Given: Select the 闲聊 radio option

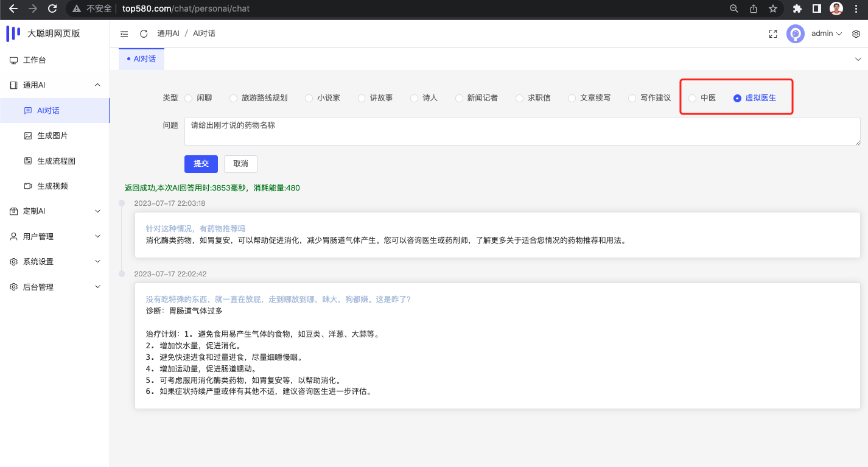Looking at the screenshot, I should (189, 98).
